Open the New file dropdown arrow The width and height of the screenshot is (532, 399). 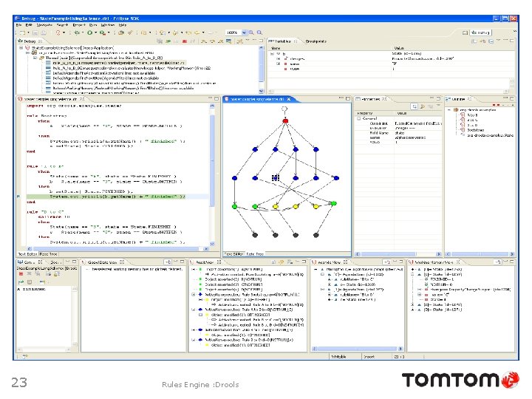28,33
